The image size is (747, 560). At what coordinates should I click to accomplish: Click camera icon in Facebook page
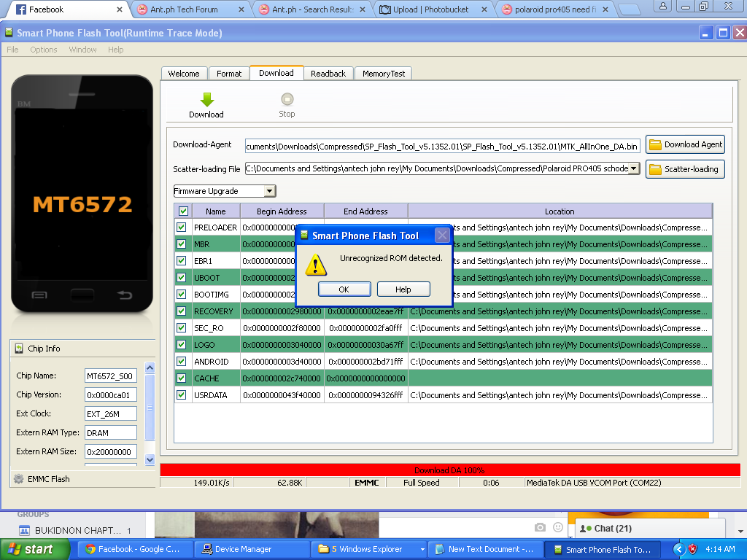coord(540,527)
